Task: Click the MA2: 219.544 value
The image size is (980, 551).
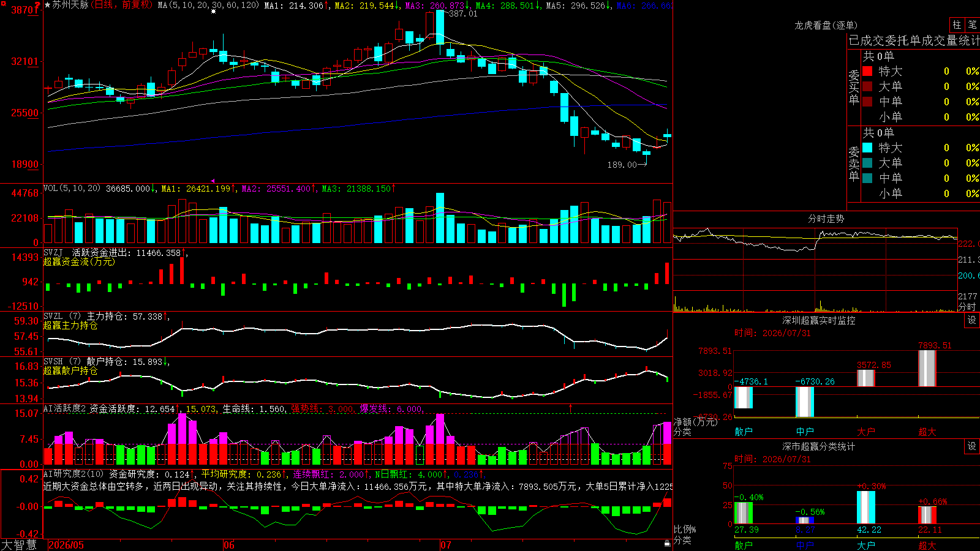Action: pyautogui.click(x=364, y=5)
